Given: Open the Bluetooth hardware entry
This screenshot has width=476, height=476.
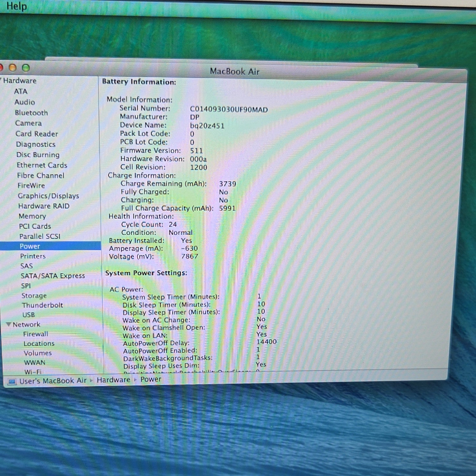Looking at the screenshot, I should click(31, 113).
